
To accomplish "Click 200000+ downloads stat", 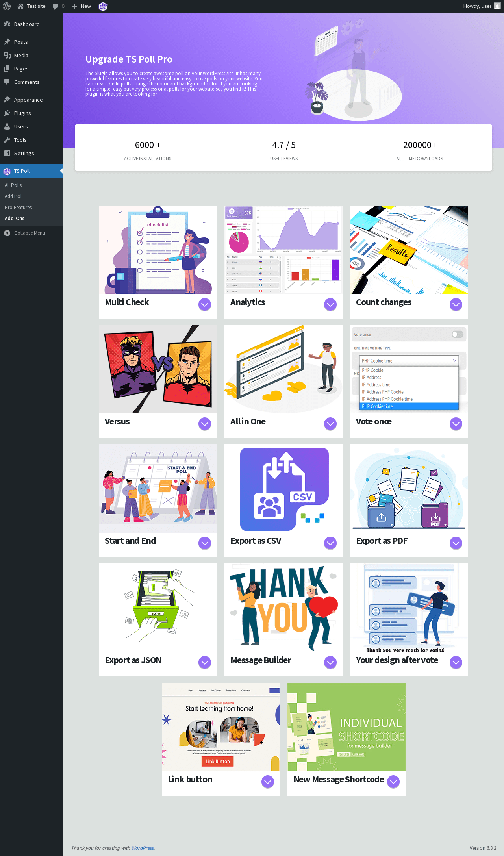I will 420,150.
